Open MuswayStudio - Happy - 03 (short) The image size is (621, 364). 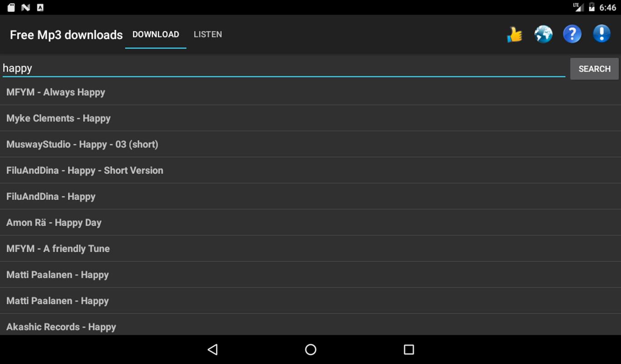point(310,144)
